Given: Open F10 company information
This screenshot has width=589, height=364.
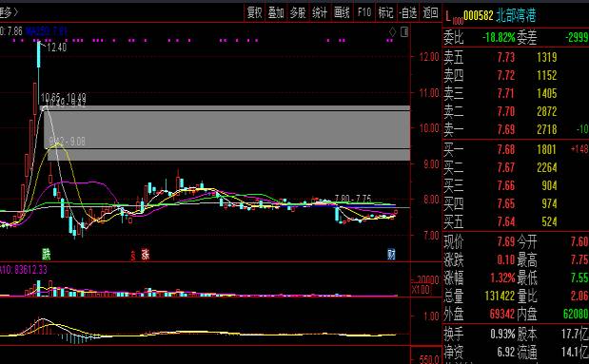Looking at the screenshot, I should tap(364, 12).
